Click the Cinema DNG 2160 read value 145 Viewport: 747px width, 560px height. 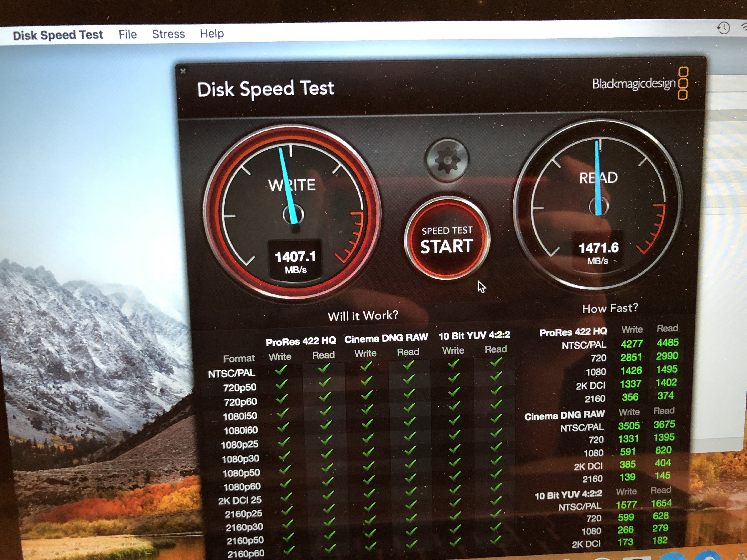[662, 476]
